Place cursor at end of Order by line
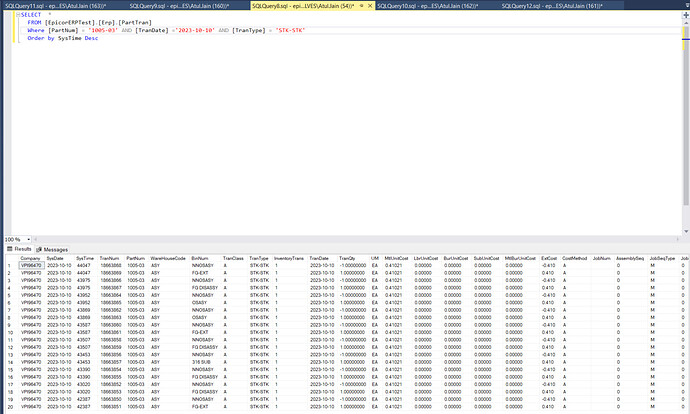Image resolution: width=690 pixels, height=414 pixels. pyautogui.click(x=100, y=38)
